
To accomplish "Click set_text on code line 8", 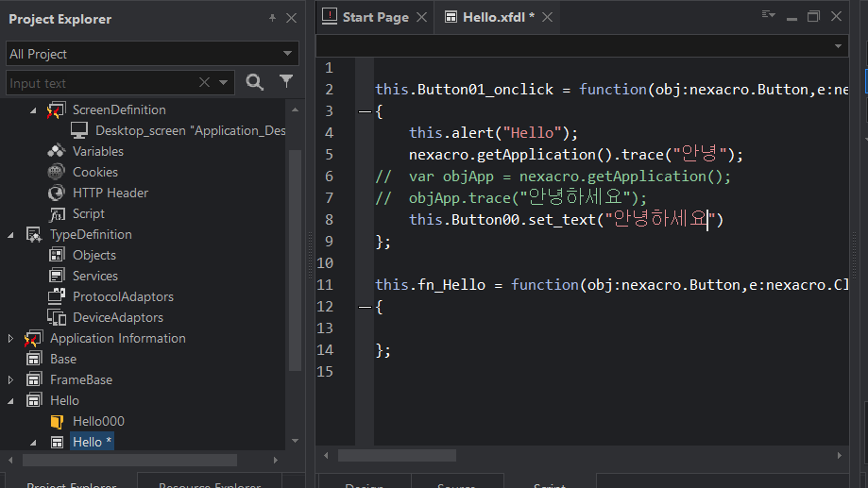I will pyautogui.click(x=562, y=220).
